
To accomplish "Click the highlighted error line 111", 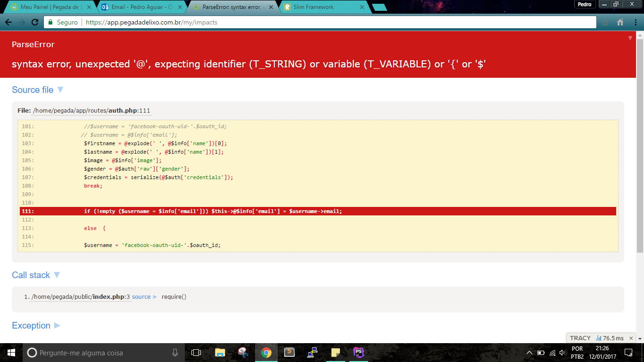I will [x=318, y=211].
